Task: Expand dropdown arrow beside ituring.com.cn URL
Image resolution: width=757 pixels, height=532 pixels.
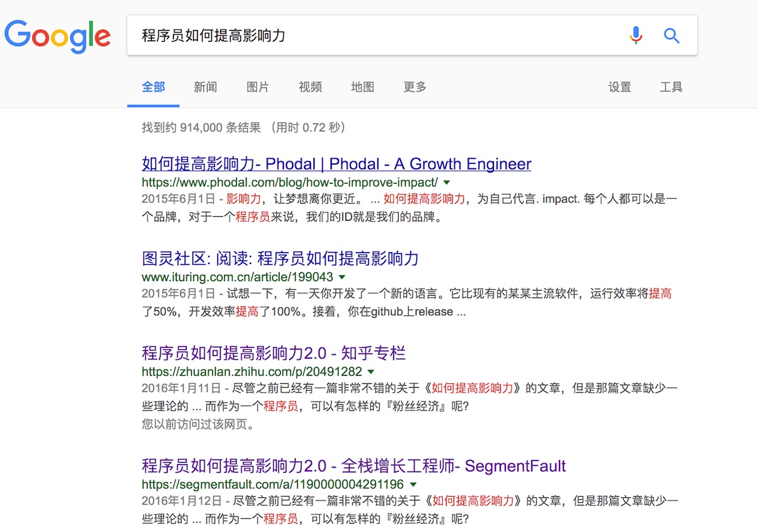Action: [342, 277]
